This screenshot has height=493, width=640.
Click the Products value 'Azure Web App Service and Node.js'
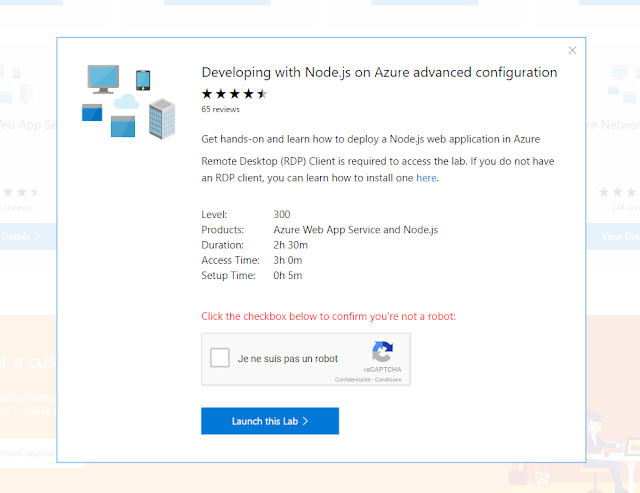(x=356, y=230)
